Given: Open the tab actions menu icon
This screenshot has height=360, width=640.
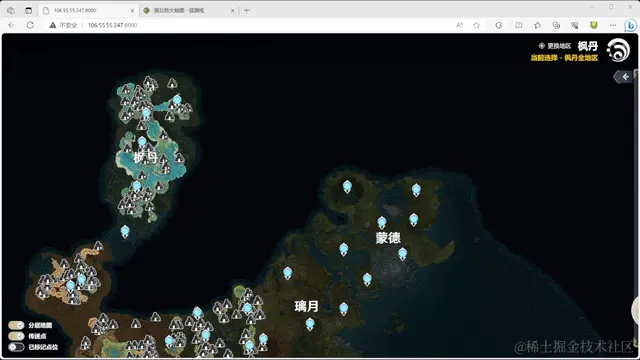Looking at the screenshot, I should click(x=28, y=11).
